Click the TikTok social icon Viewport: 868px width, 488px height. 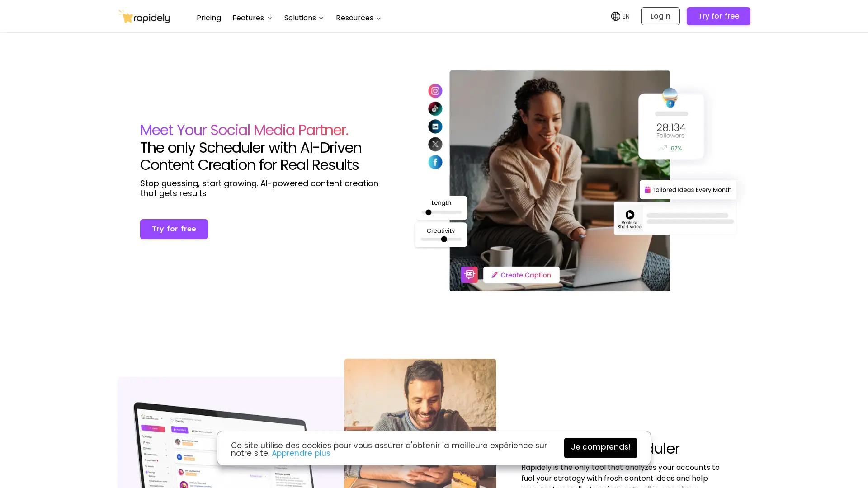(435, 108)
